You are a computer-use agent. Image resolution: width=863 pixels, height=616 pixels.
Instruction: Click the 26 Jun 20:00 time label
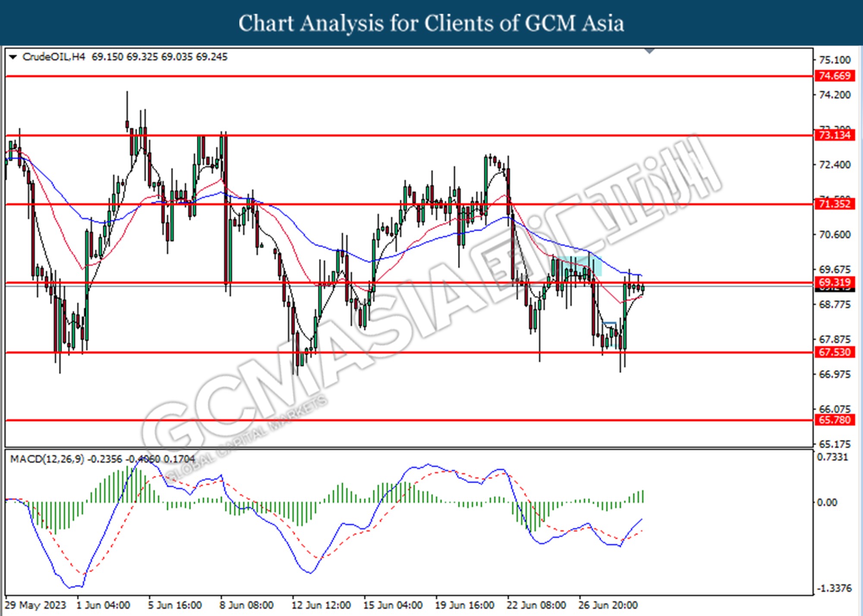point(608,605)
